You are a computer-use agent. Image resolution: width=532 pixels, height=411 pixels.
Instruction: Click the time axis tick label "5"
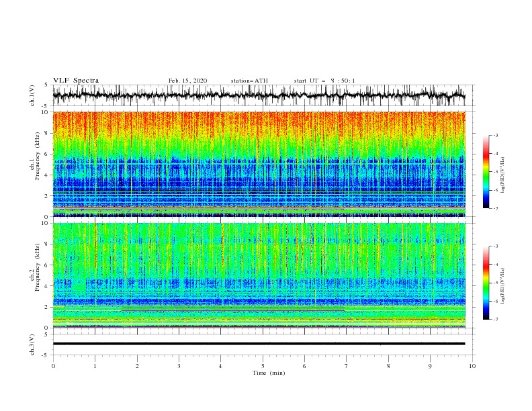(x=263, y=366)
